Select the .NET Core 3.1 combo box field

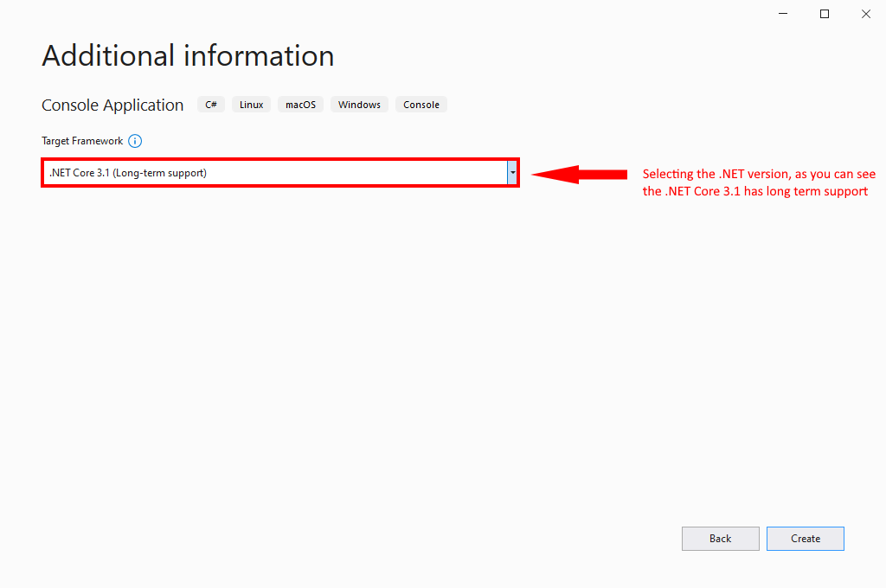click(x=279, y=173)
